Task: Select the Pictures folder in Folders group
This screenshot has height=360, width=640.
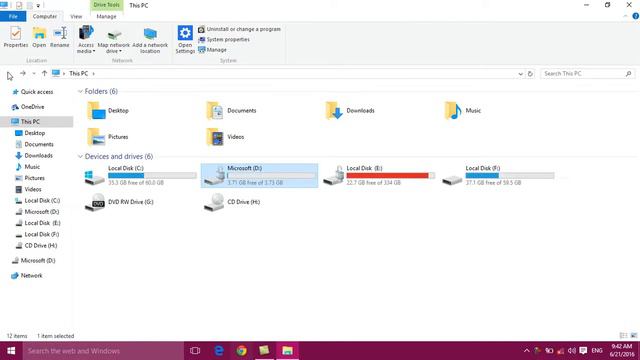Action: pyautogui.click(x=108, y=137)
